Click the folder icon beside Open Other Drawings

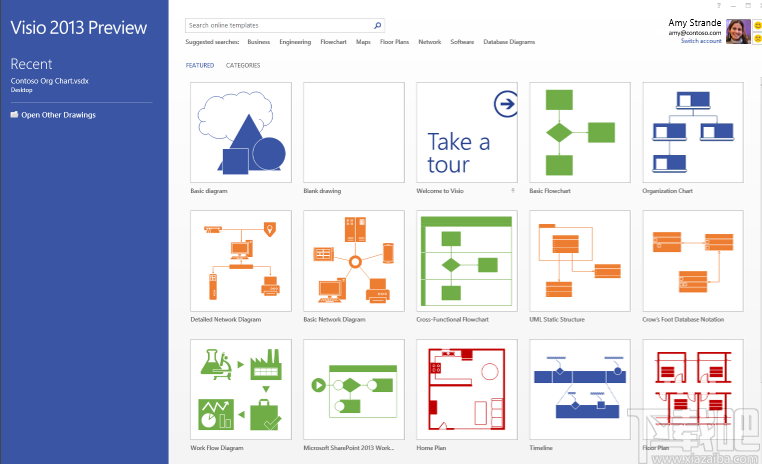[15, 115]
